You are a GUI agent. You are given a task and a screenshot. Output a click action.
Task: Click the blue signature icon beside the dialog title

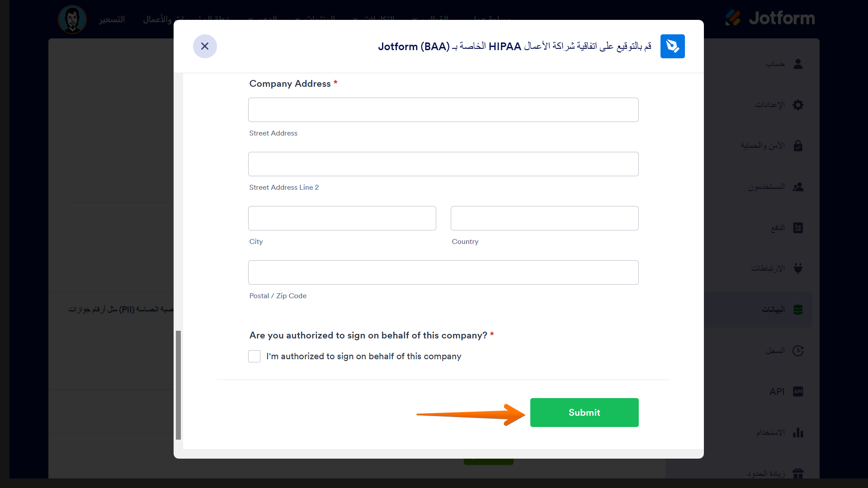point(672,46)
